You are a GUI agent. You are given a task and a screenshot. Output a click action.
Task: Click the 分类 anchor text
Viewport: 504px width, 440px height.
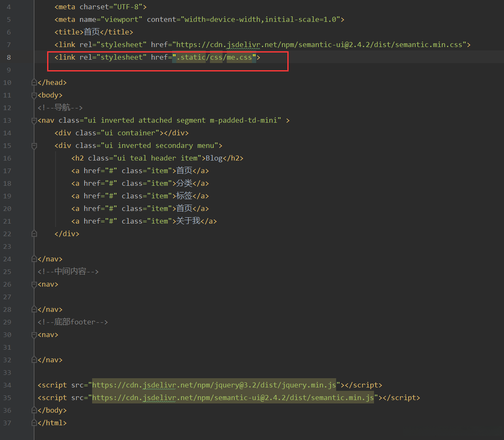click(184, 183)
